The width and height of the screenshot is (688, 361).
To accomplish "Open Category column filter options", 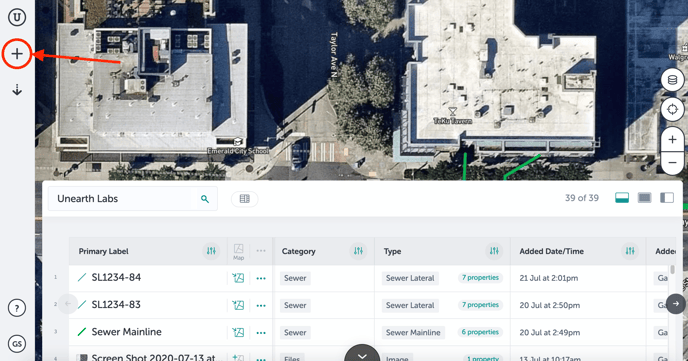I will point(358,251).
